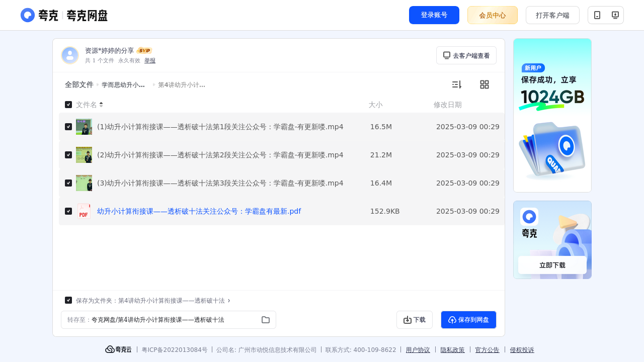Open the 第1段 mp4 video thumbnail
This screenshot has width=644, height=362.
[84, 127]
